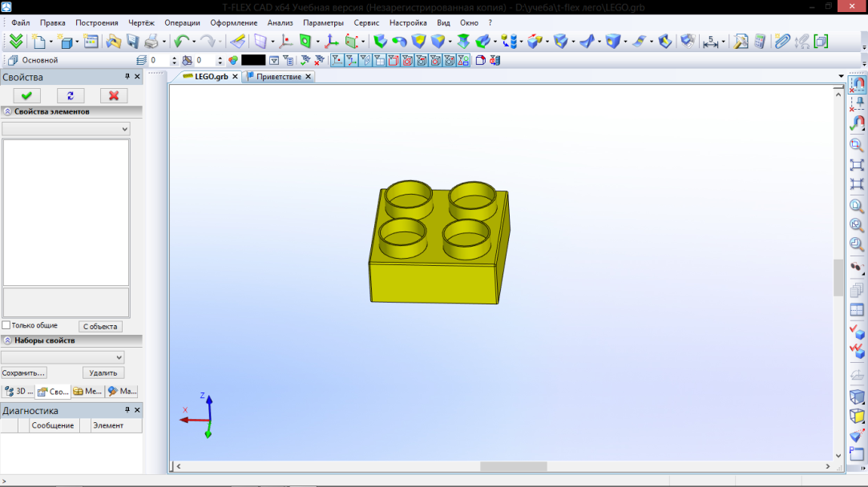Open the element properties combo box

pyautogui.click(x=66, y=129)
